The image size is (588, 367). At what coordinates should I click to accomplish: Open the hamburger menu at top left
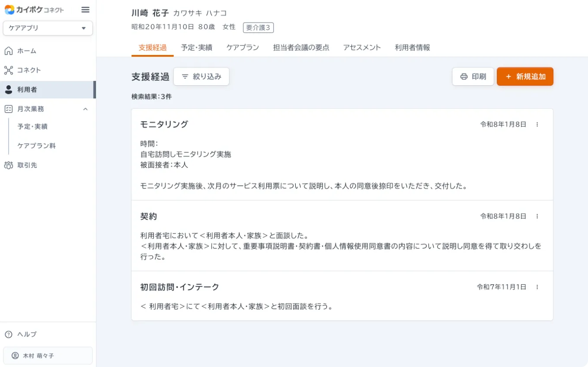click(85, 10)
